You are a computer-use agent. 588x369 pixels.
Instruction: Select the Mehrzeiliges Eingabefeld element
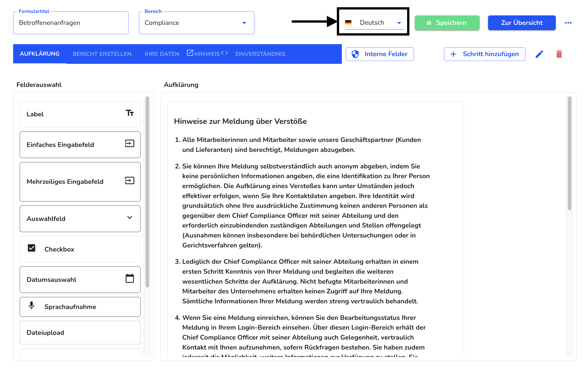80,182
